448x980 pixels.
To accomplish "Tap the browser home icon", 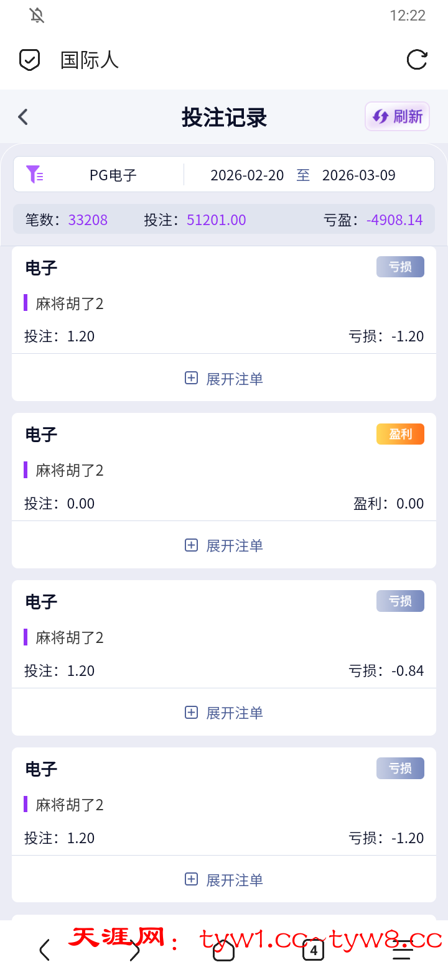I will click(224, 950).
